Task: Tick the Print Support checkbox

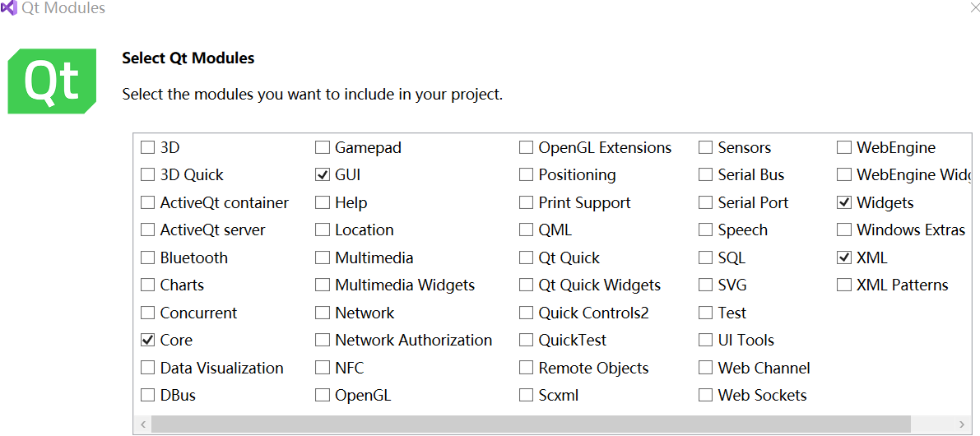Action: 526,203
